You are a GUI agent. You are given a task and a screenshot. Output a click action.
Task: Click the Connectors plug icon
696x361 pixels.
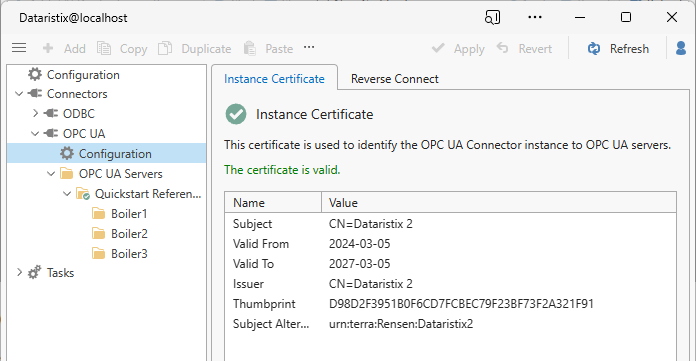pyautogui.click(x=35, y=94)
